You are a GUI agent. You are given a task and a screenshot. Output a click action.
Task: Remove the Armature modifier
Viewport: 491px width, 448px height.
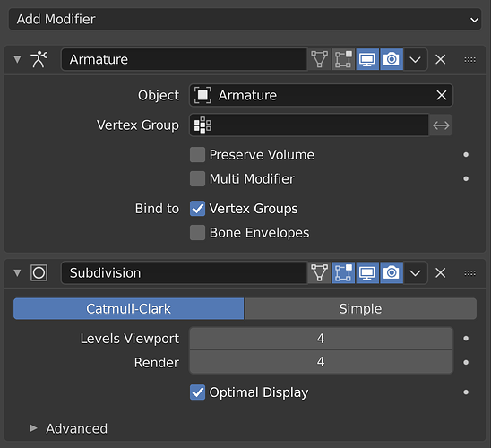(440, 59)
